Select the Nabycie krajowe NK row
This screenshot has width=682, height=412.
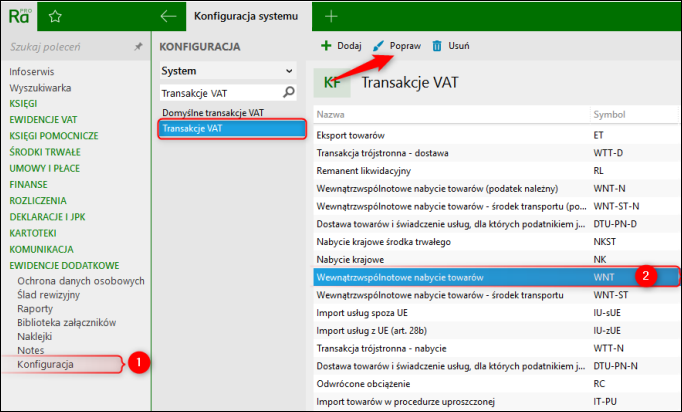495,260
